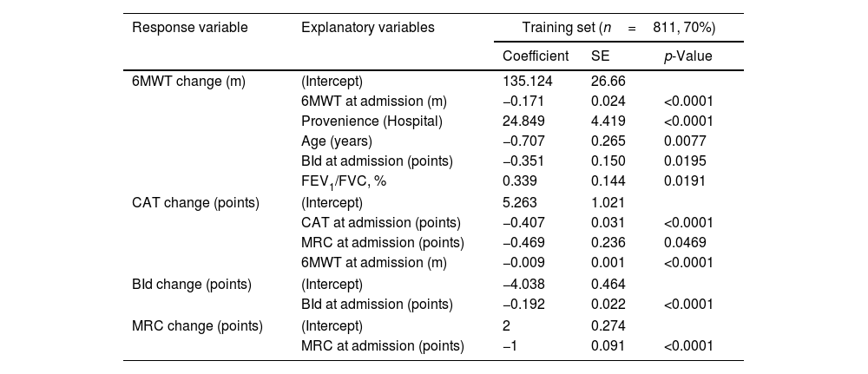
Task: Select the p-value 0.0469
Action: point(685,243)
